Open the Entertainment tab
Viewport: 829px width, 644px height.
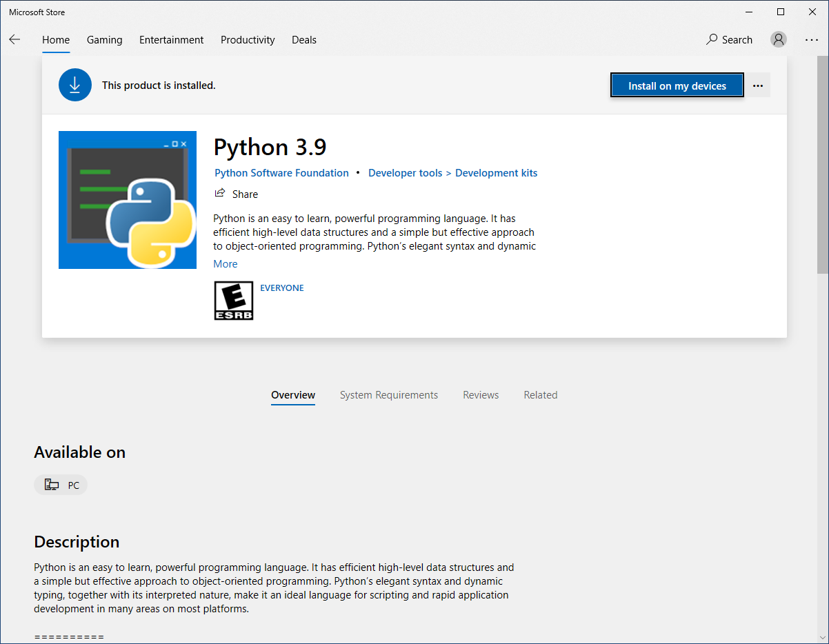click(x=172, y=40)
